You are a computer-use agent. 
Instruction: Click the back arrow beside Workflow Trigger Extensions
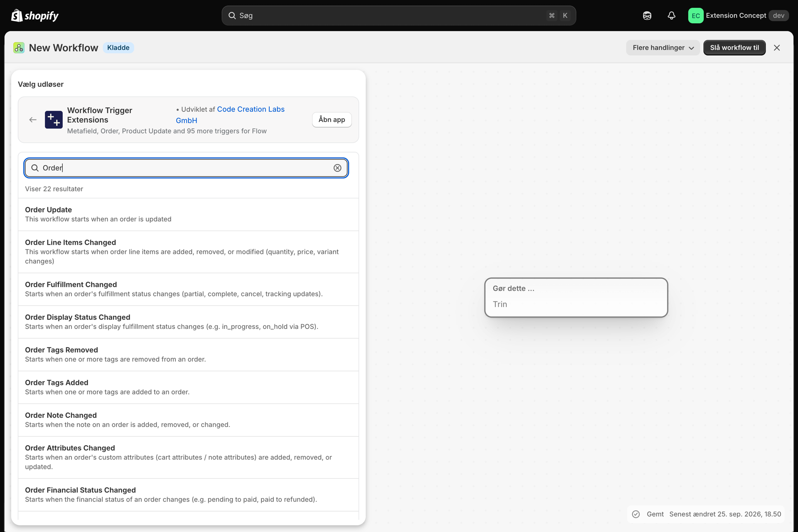tap(33, 120)
